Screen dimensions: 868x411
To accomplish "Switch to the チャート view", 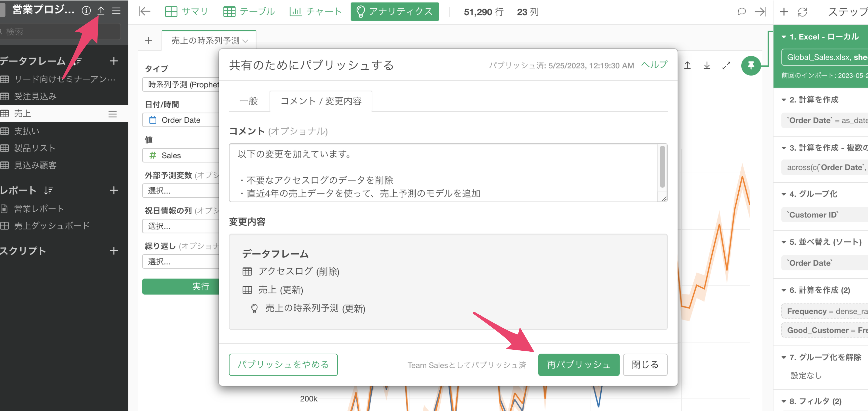I will click(x=315, y=12).
